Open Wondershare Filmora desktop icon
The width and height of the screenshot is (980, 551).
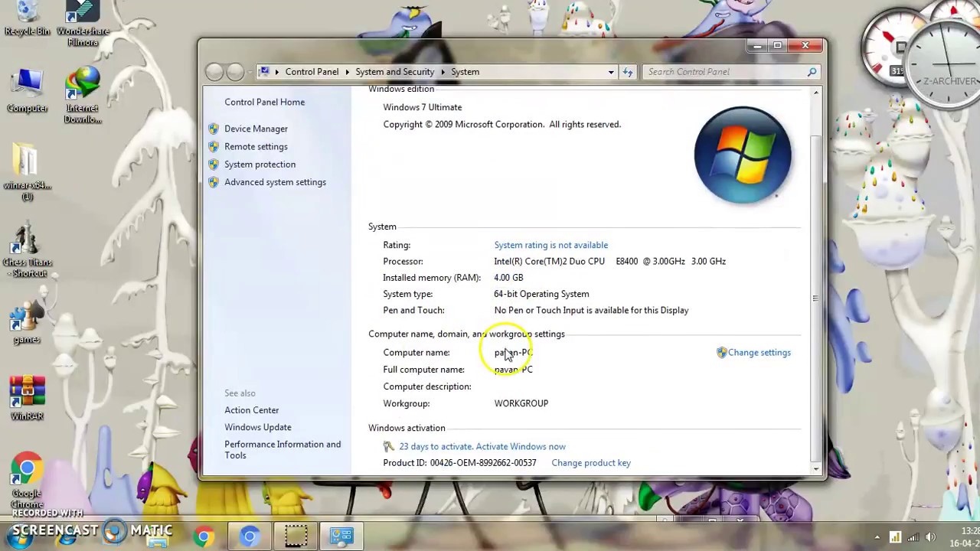pos(83,24)
